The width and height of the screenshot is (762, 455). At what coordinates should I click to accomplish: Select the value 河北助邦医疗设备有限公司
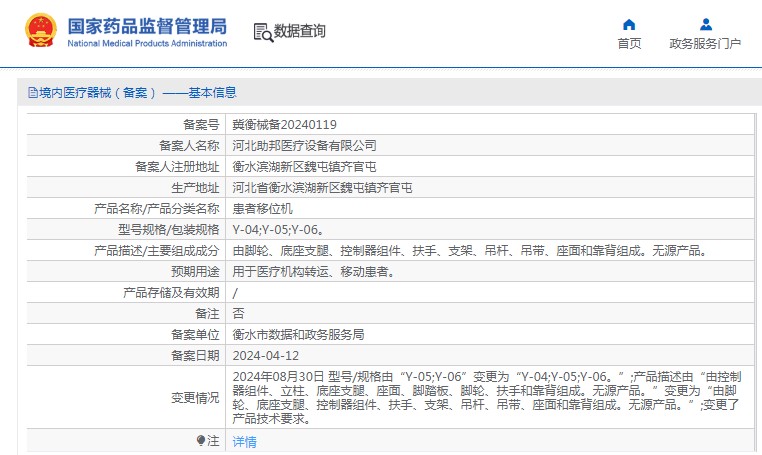304,145
